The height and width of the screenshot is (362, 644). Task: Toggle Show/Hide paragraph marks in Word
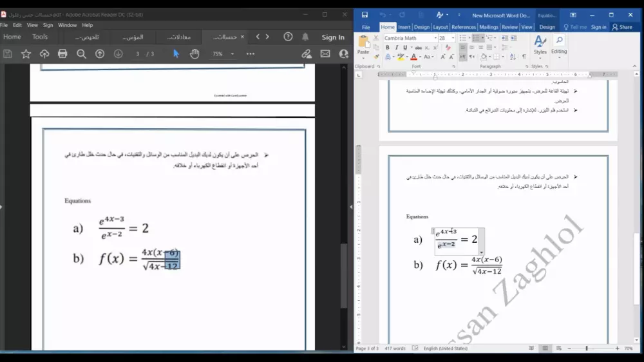point(524,57)
